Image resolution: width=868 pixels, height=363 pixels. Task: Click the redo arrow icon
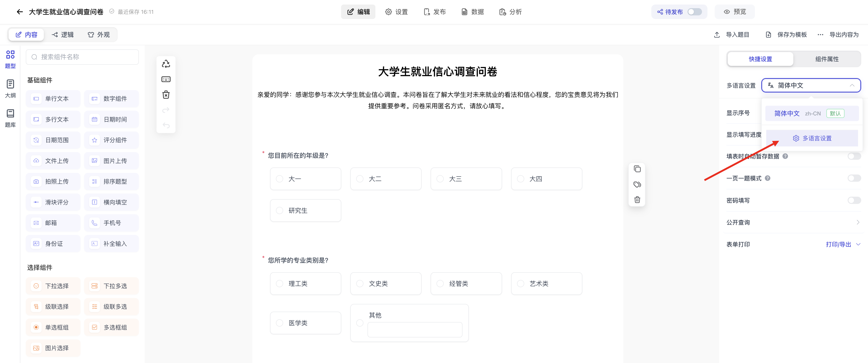click(166, 110)
